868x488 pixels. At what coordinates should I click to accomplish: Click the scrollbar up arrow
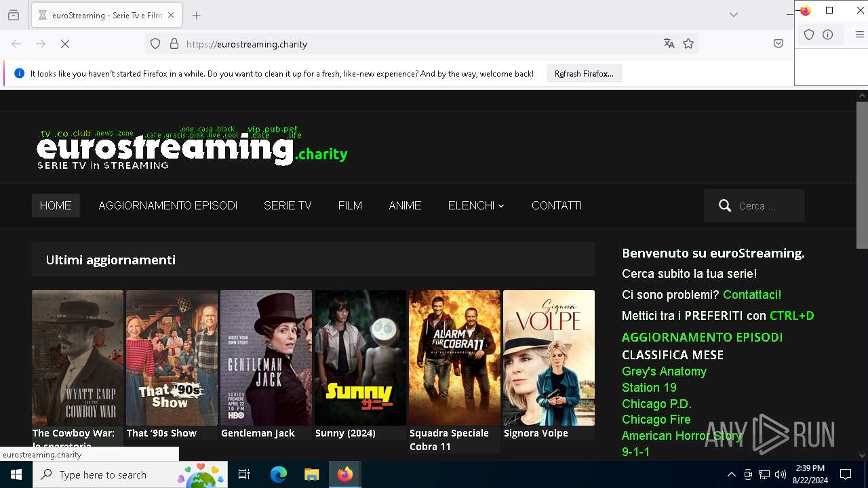(x=862, y=96)
